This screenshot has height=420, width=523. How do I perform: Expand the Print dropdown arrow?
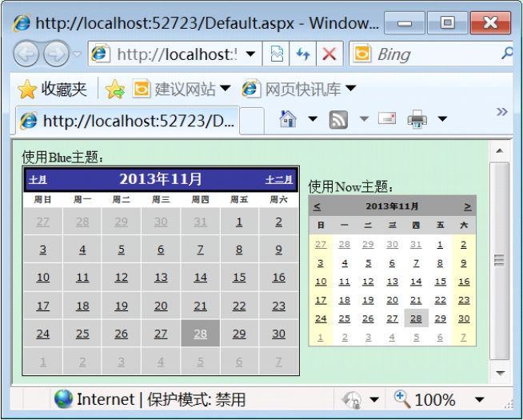point(442,118)
